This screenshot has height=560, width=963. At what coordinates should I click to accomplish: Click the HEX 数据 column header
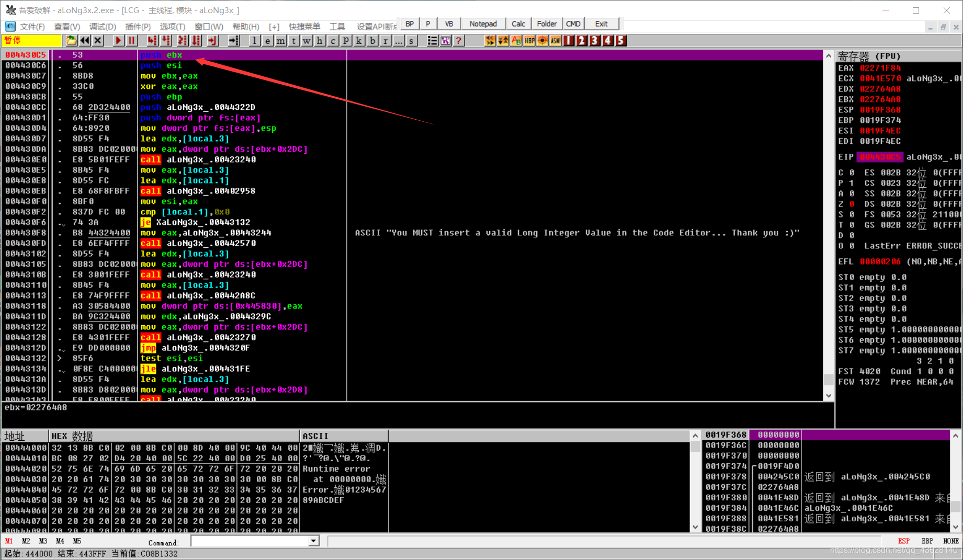point(174,436)
